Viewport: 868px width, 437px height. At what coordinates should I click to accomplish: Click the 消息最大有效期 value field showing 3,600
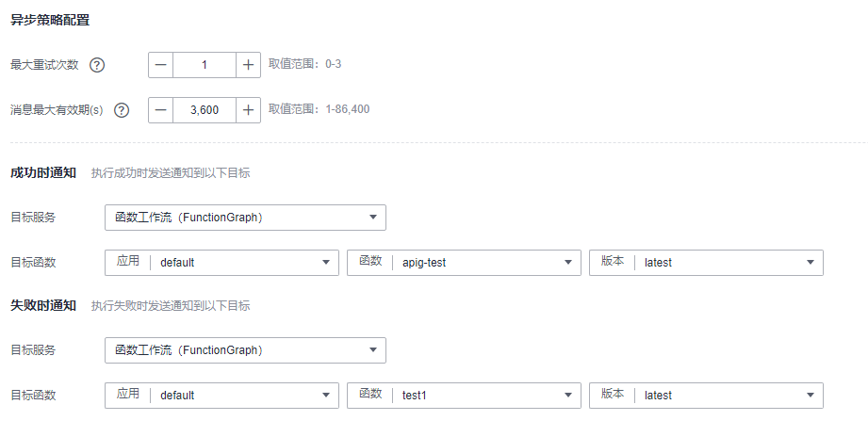click(205, 110)
